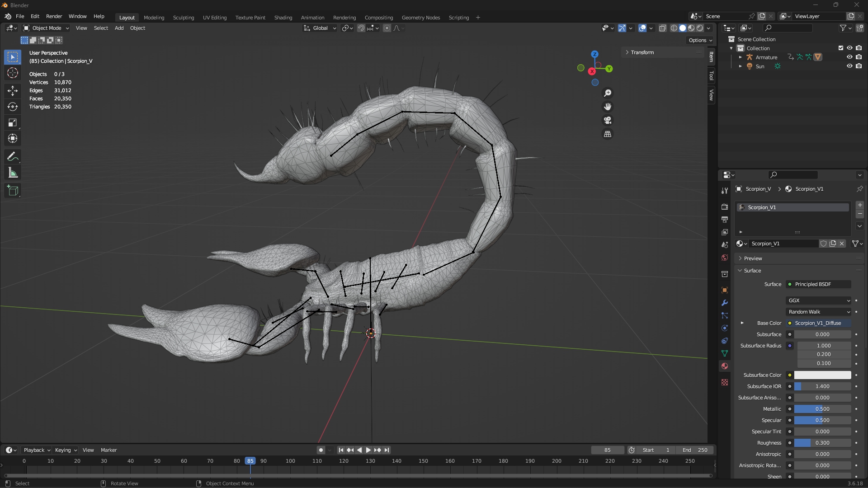This screenshot has width=868, height=488.
Task: Click the Subsurface Color swatch
Action: click(x=822, y=375)
